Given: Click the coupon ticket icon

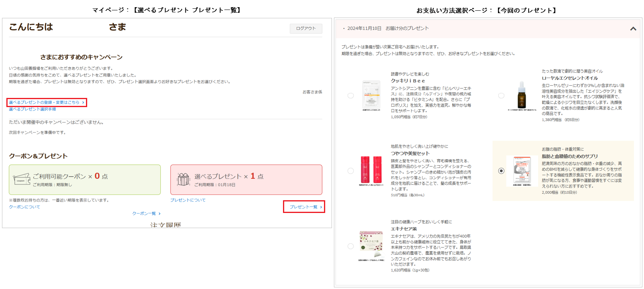Looking at the screenshot, I should coord(21,180).
